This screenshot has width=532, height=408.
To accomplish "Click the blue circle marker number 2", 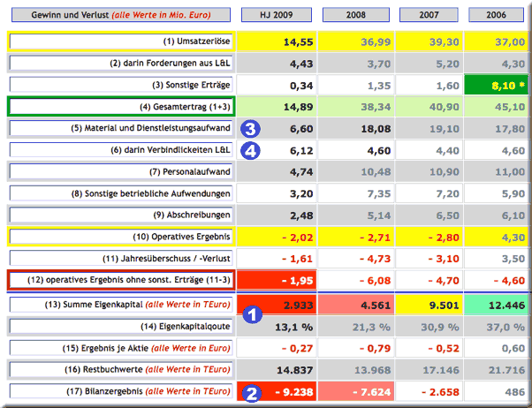I will 251,394.
